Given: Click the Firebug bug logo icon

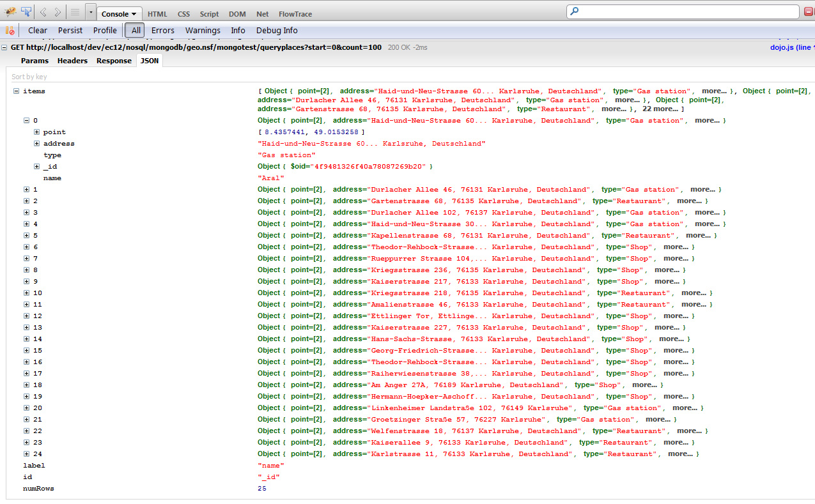Looking at the screenshot, I should point(10,12).
